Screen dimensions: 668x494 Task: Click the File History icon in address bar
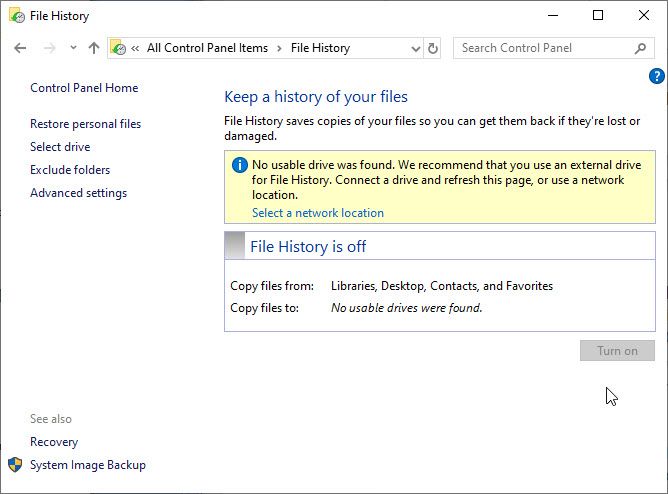pos(118,48)
